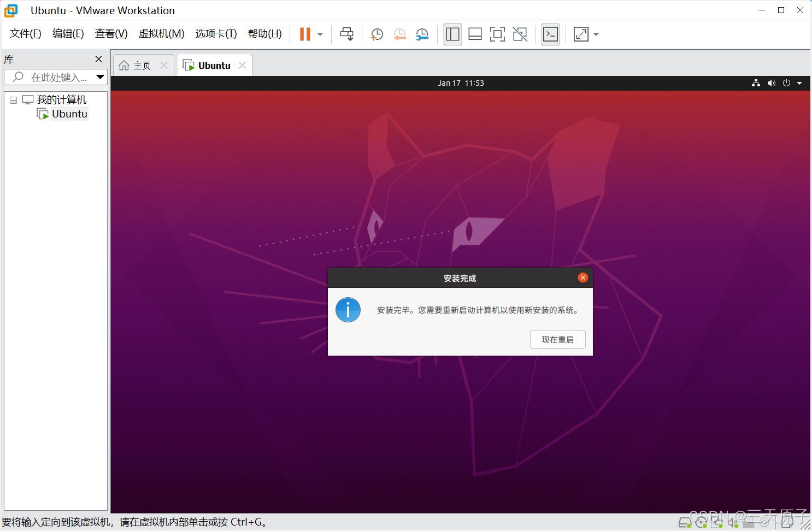812x531 pixels.
Task: Open the stretch guest display dropdown
Action: point(596,34)
